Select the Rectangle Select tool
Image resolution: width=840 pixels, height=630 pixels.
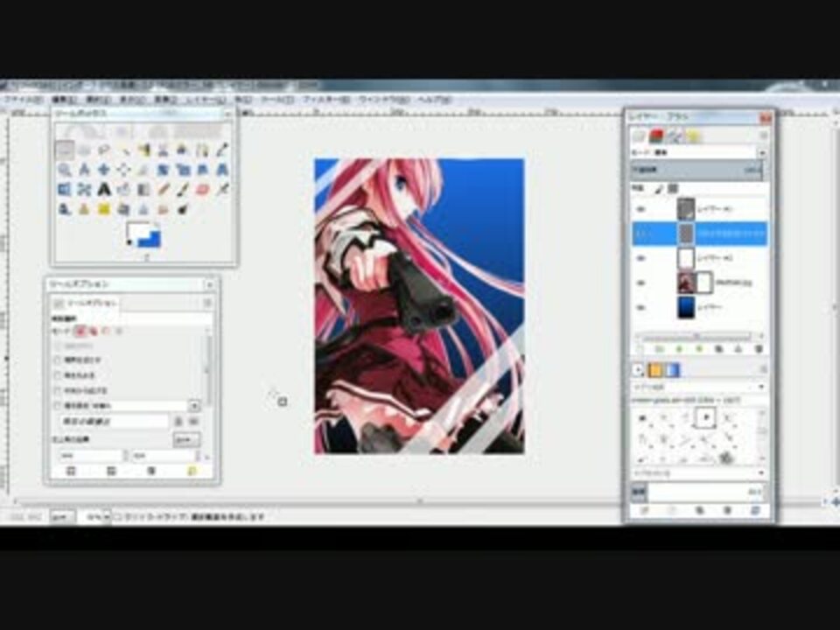(x=64, y=150)
